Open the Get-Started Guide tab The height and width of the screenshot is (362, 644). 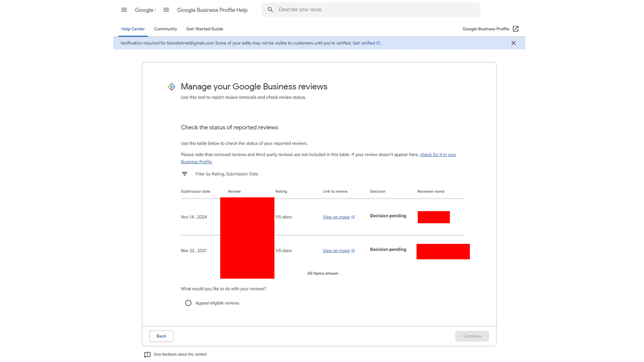point(204,29)
